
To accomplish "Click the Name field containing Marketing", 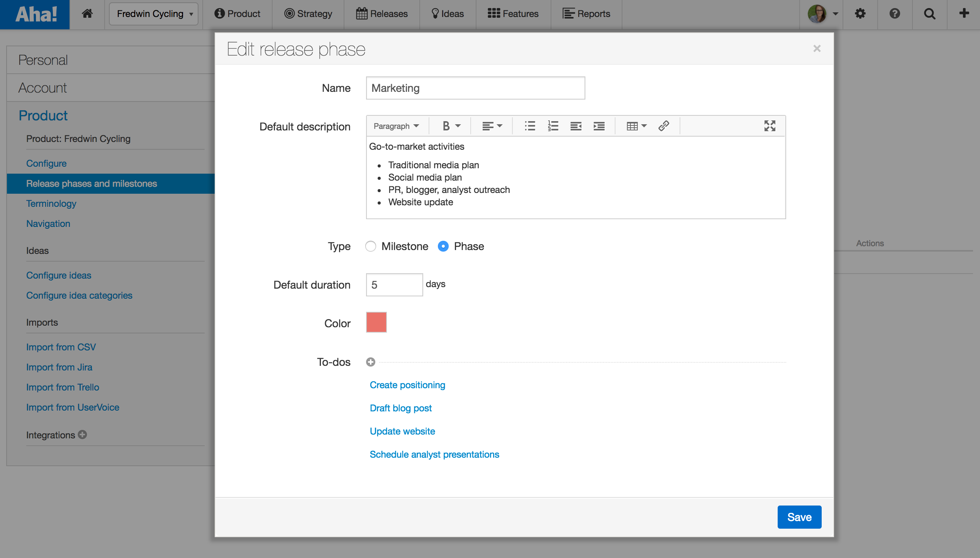I will coord(475,88).
